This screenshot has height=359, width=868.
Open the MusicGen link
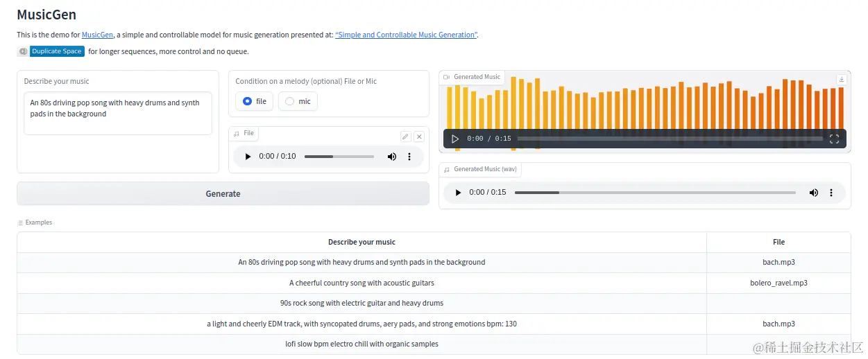click(97, 35)
